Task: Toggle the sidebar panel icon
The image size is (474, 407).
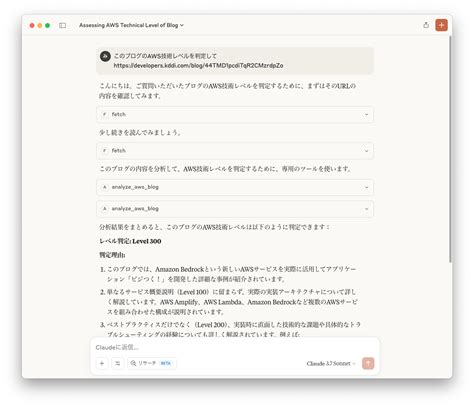Action: (x=62, y=25)
